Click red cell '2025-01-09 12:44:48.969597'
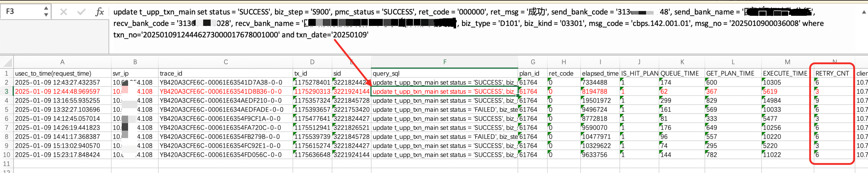The image size is (868, 173). pyautogui.click(x=62, y=91)
